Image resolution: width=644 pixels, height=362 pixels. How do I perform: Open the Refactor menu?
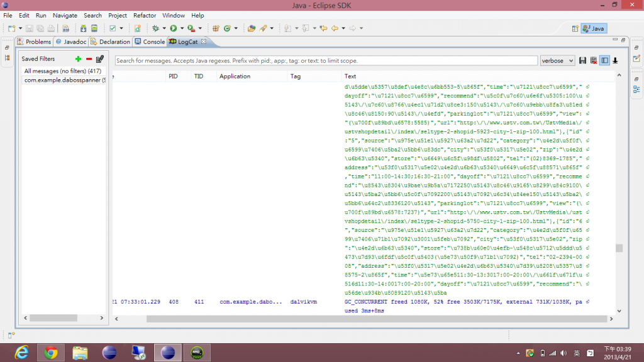coord(145,15)
